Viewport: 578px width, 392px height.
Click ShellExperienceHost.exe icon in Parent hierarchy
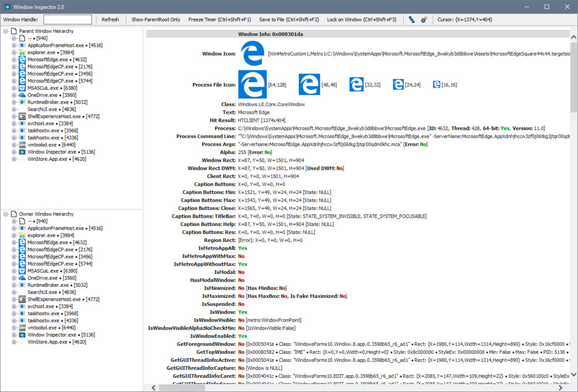(x=22, y=116)
